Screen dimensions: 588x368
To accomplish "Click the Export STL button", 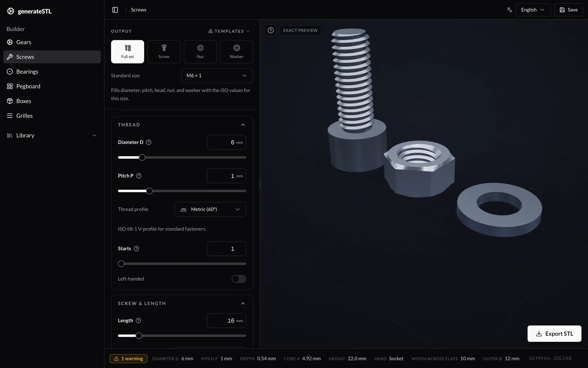I will [554, 333].
